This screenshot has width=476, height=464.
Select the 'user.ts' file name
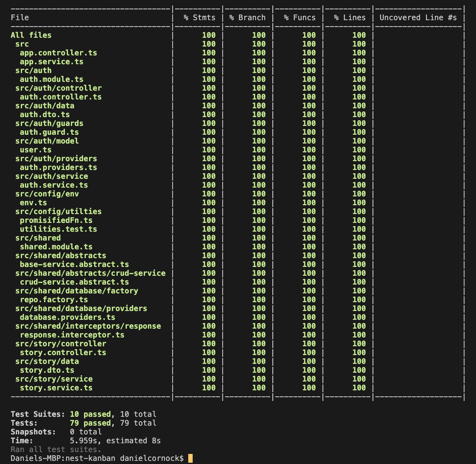point(36,150)
